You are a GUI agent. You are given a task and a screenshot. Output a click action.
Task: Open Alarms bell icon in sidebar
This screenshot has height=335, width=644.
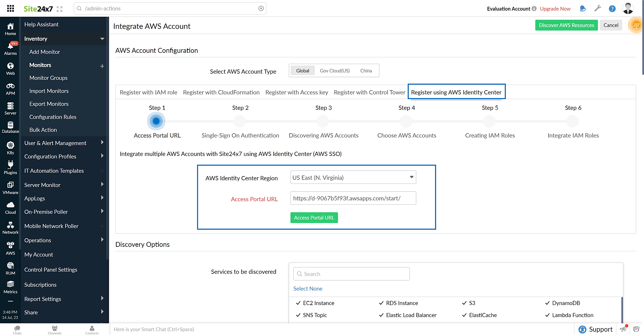coord(10,46)
